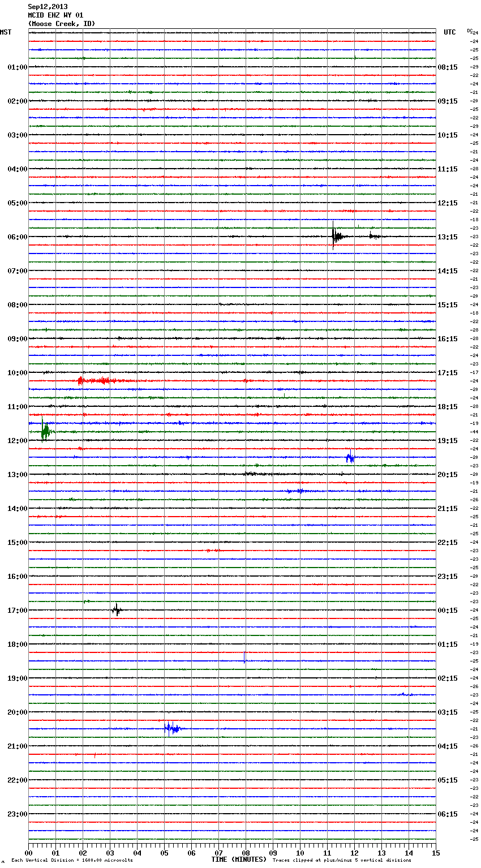This screenshot has width=481, height=868.
Task: Click the '08:00' MST hour label
Action: tap(18, 304)
